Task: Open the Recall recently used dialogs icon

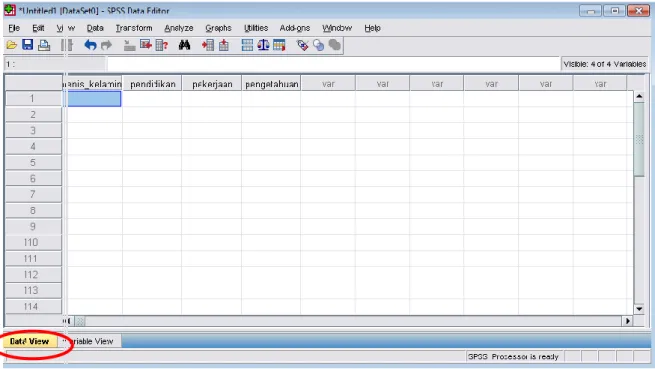Action: coord(66,45)
